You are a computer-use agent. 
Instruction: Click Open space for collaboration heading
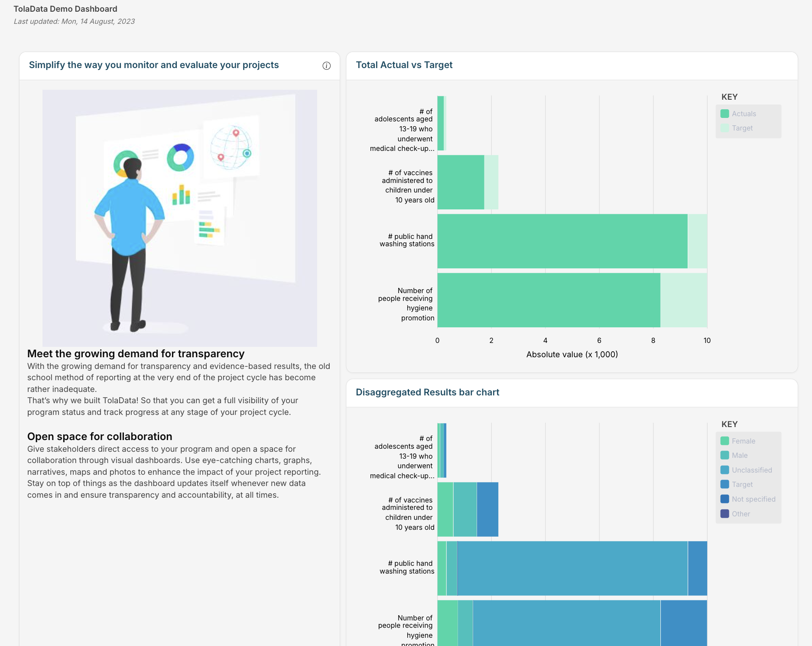[x=100, y=437]
